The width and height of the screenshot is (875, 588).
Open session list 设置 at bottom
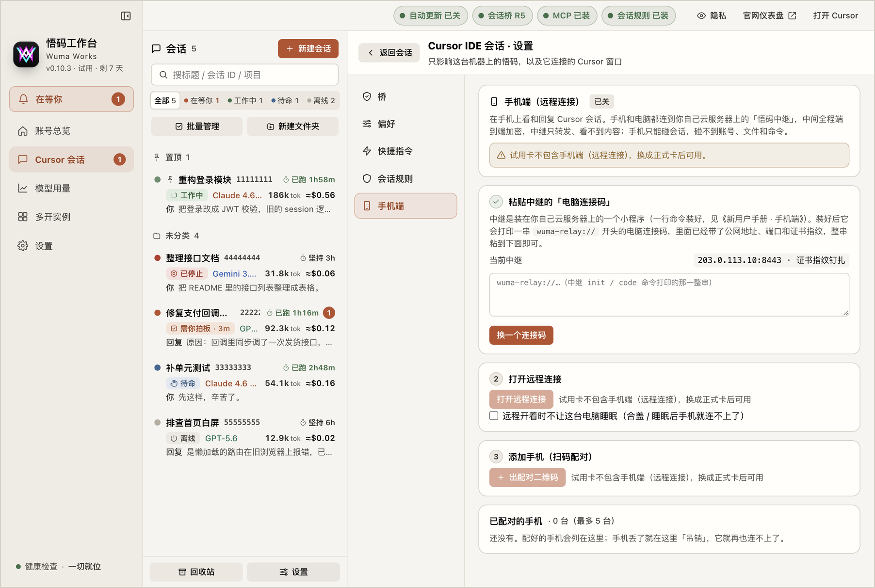point(293,572)
